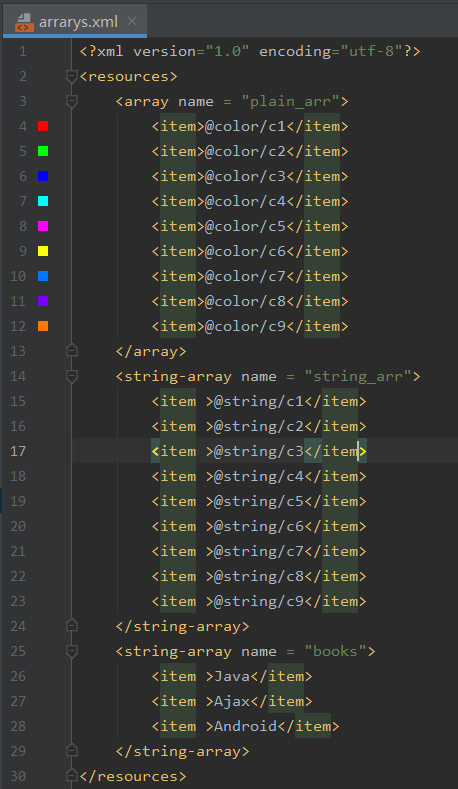Click the @string/c4 item text
Image resolution: width=458 pixels, height=789 pixels.
tap(259, 477)
